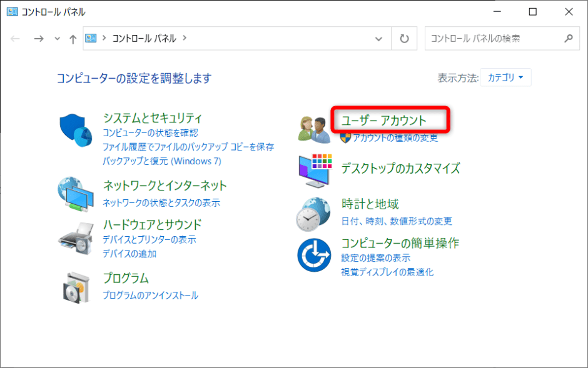Open アカウントの種類の変更
Screen dimensions: 588x368
click(x=395, y=139)
